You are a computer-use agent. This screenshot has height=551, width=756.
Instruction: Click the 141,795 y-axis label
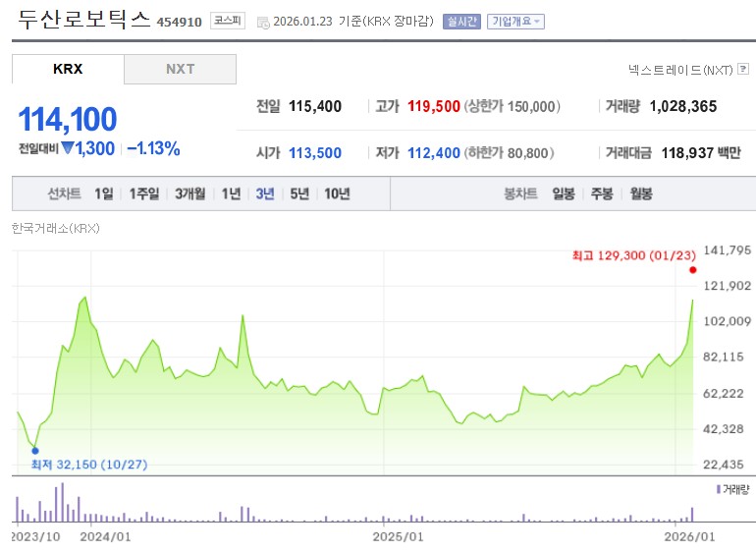point(728,249)
